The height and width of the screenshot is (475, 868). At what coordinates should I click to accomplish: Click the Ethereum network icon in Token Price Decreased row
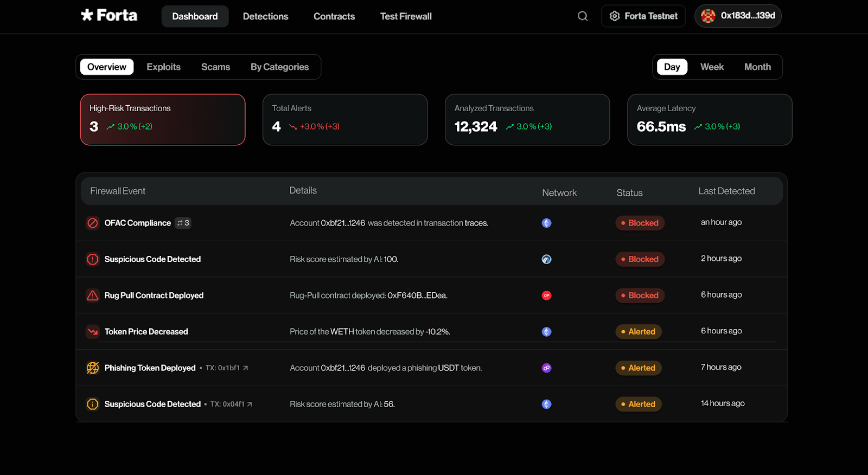pyautogui.click(x=546, y=331)
